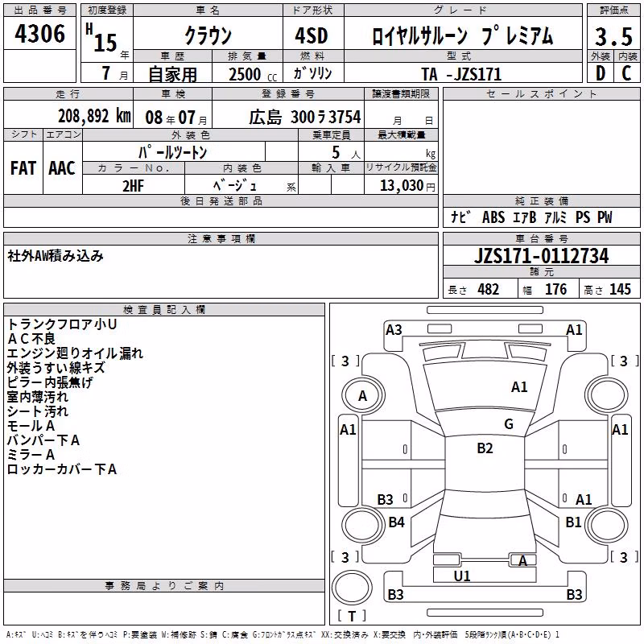Click the note ピラー内張焦げ
Image resolution: width=644 pixels, height=644 pixels.
[x=50, y=382]
